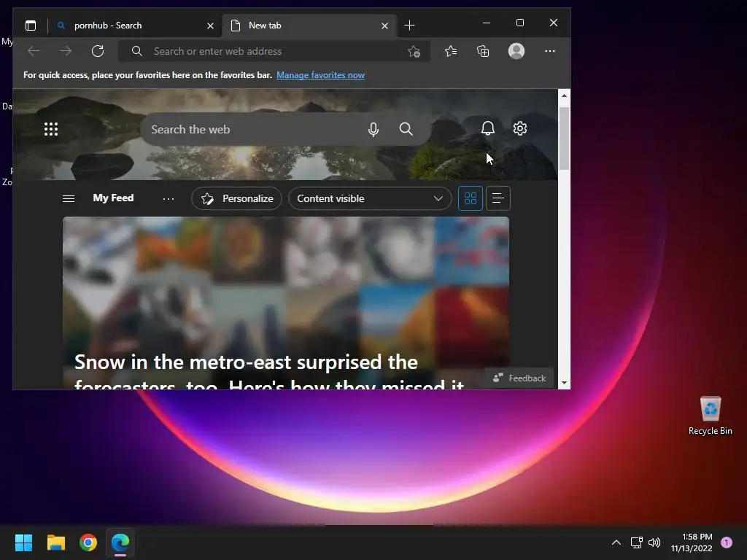
Task: Click the scrollbar down arrow
Action: [564, 383]
